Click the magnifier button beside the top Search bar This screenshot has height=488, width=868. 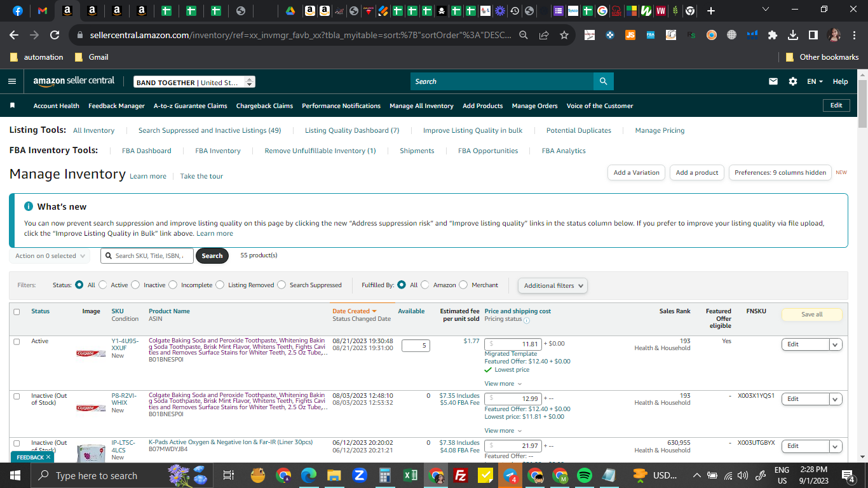(603, 81)
